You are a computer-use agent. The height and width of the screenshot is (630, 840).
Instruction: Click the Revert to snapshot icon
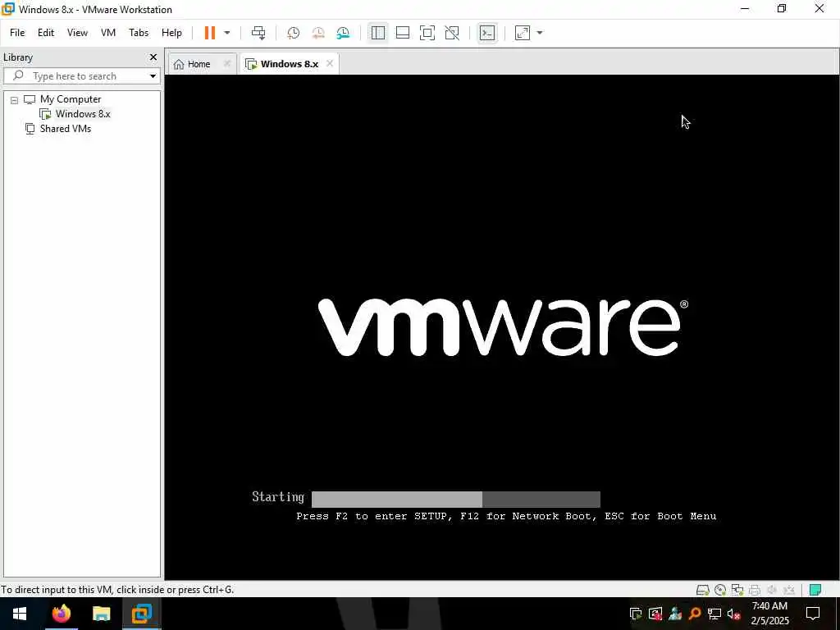click(x=318, y=33)
